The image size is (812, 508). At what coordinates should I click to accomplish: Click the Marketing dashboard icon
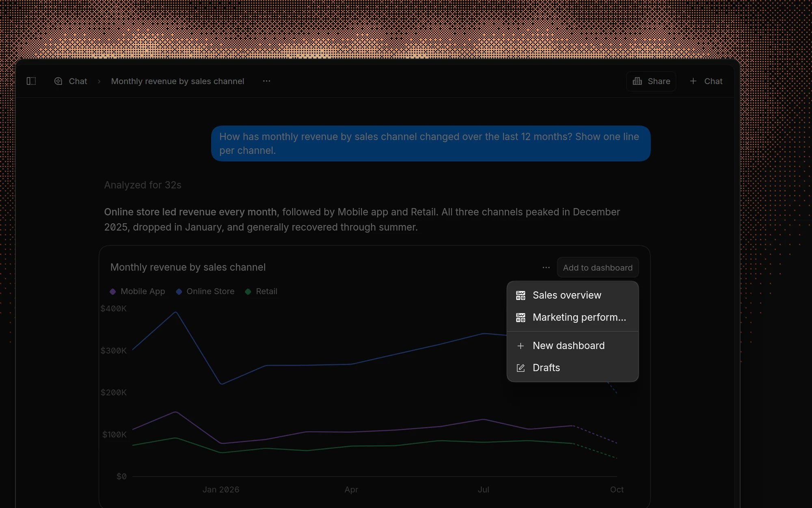click(520, 317)
